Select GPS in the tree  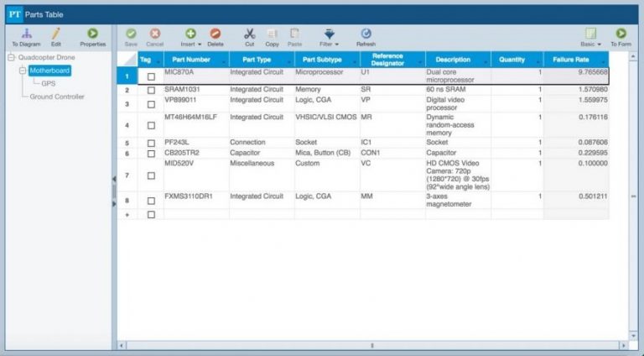(49, 83)
